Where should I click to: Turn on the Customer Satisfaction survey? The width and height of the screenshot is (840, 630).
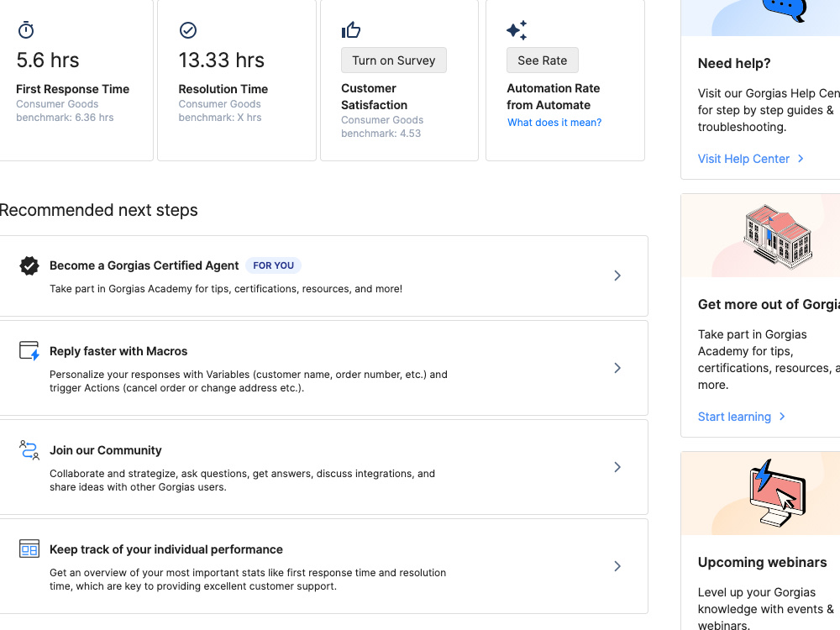394,60
